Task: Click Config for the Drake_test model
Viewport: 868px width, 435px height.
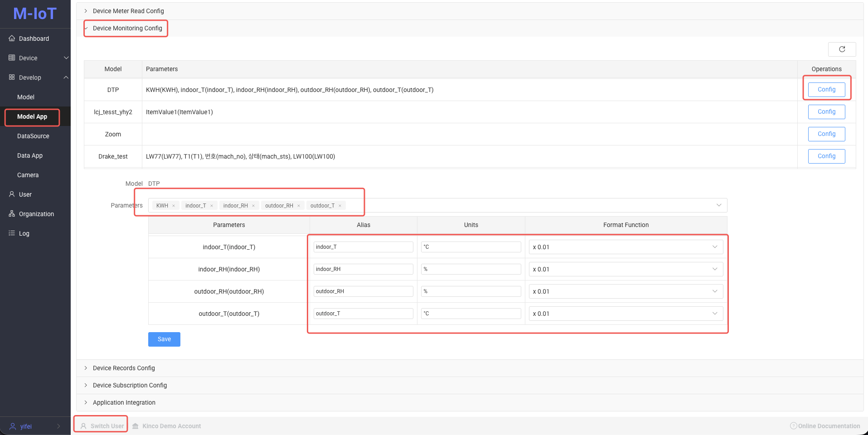Action: pyautogui.click(x=826, y=156)
